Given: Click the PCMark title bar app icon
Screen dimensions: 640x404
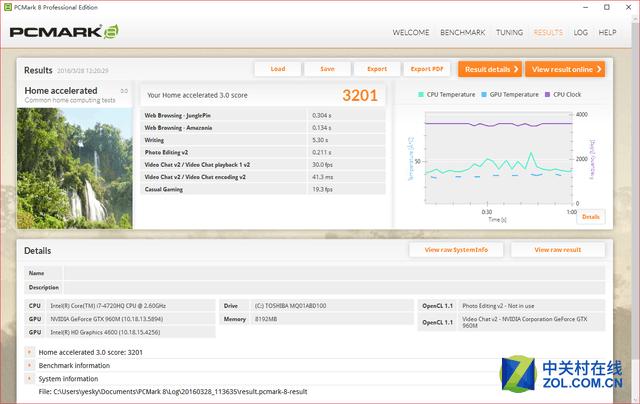Looking at the screenshot, I should (8, 7).
